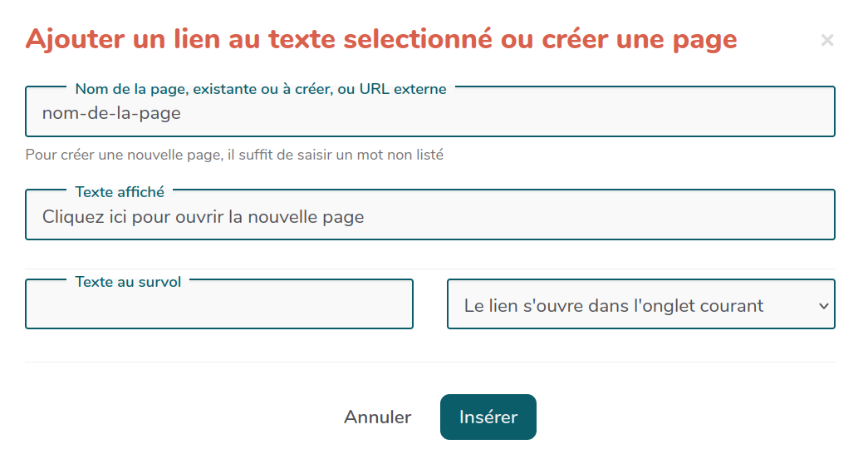Click "texte selectionné" in the dialog title

pyautogui.click(x=377, y=40)
